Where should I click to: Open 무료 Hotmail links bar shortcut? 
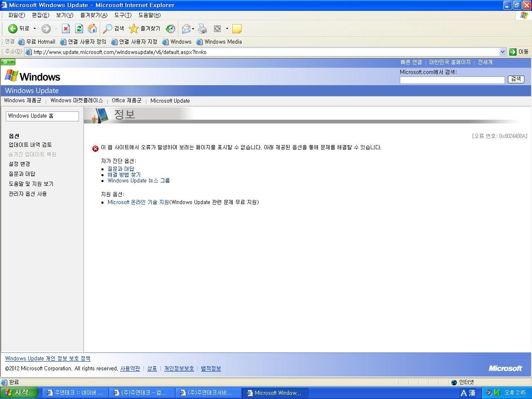coord(37,42)
